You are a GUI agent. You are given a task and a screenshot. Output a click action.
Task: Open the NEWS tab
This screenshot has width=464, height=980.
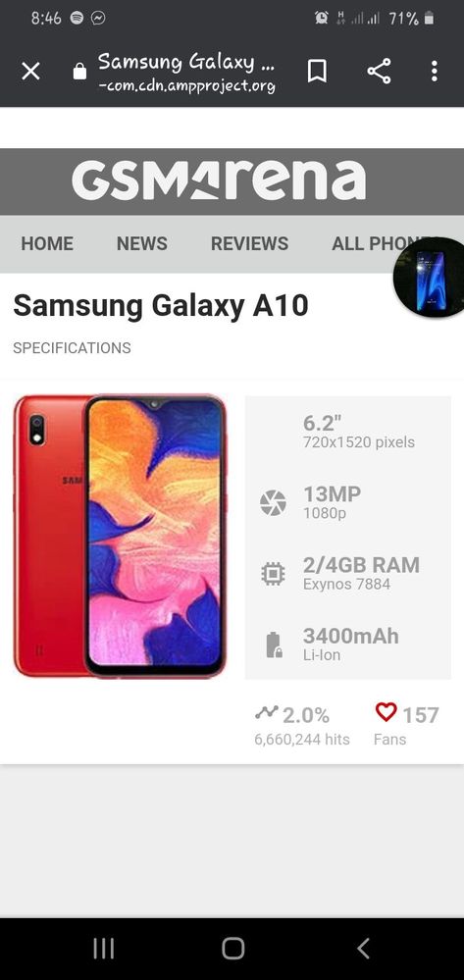(142, 243)
